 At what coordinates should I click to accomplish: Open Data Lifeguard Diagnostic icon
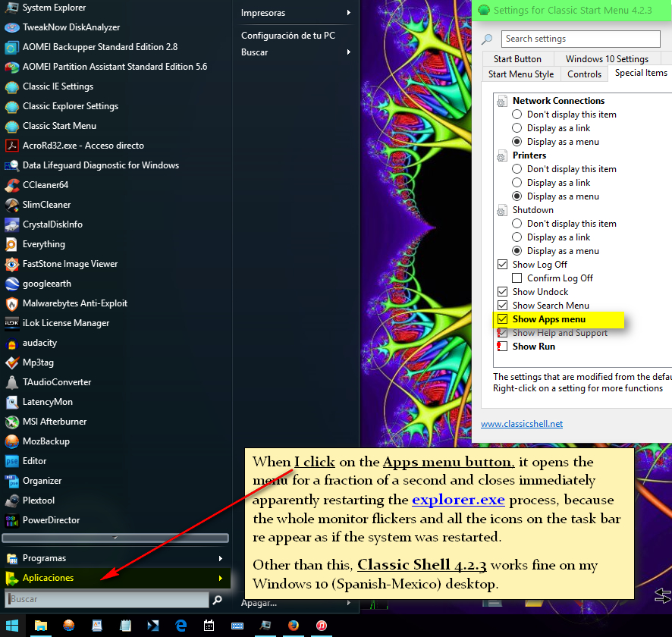[x=11, y=165]
